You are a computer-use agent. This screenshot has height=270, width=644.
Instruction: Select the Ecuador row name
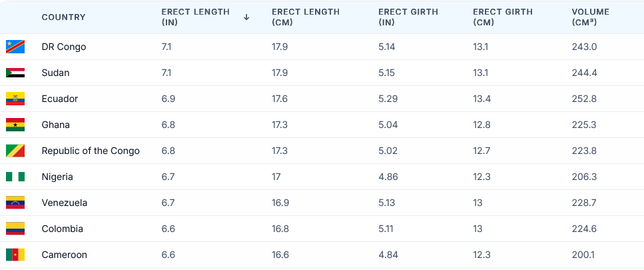coord(60,99)
